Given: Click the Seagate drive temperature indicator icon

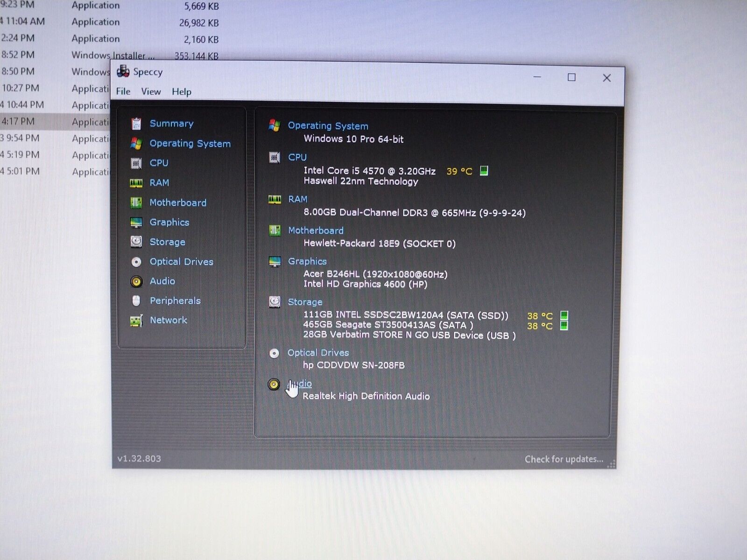Looking at the screenshot, I should point(564,326).
